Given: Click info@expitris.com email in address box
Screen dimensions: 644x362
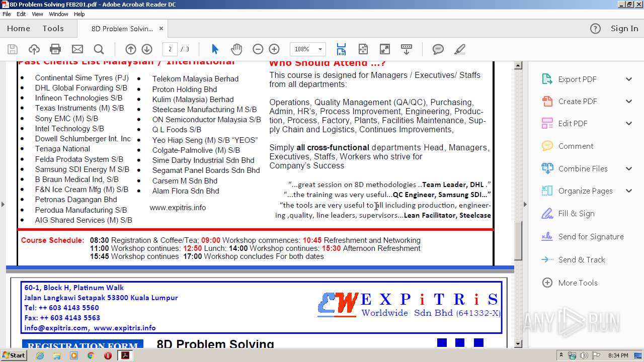Looking at the screenshot, I should pos(56,328).
